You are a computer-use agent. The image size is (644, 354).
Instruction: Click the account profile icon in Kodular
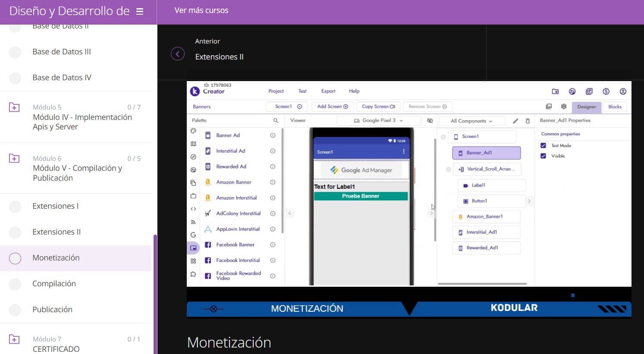pos(622,91)
